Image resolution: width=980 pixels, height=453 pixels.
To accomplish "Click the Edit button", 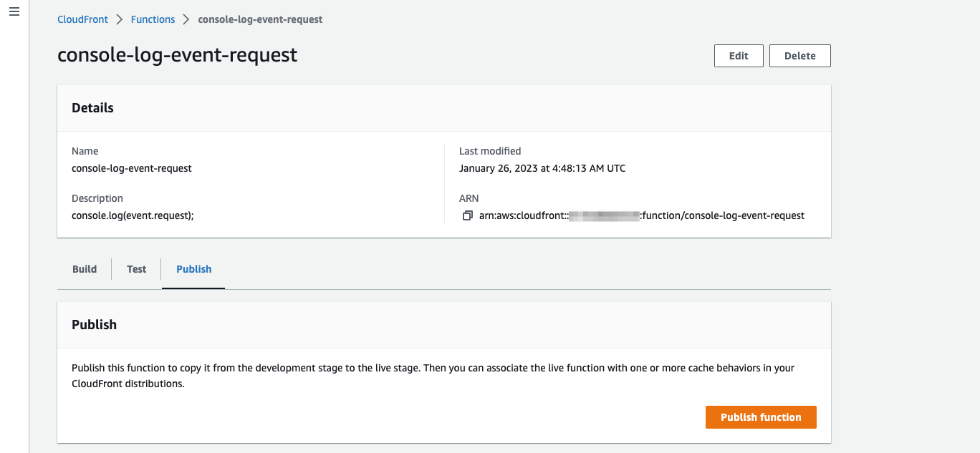I will click(x=739, y=56).
